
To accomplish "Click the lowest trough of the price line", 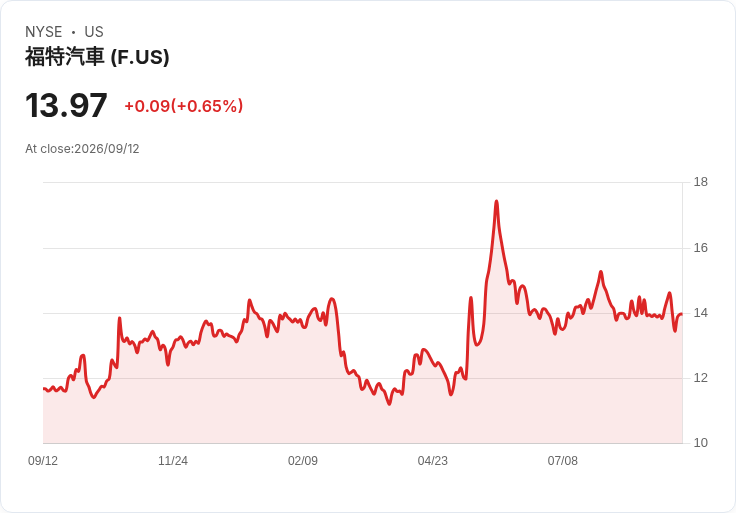I will click(389, 404).
